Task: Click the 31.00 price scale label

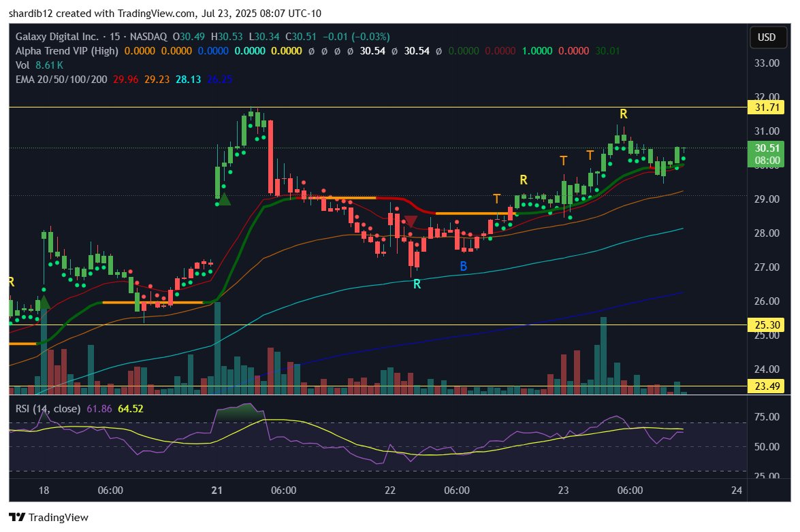Action: coord(767,131)
